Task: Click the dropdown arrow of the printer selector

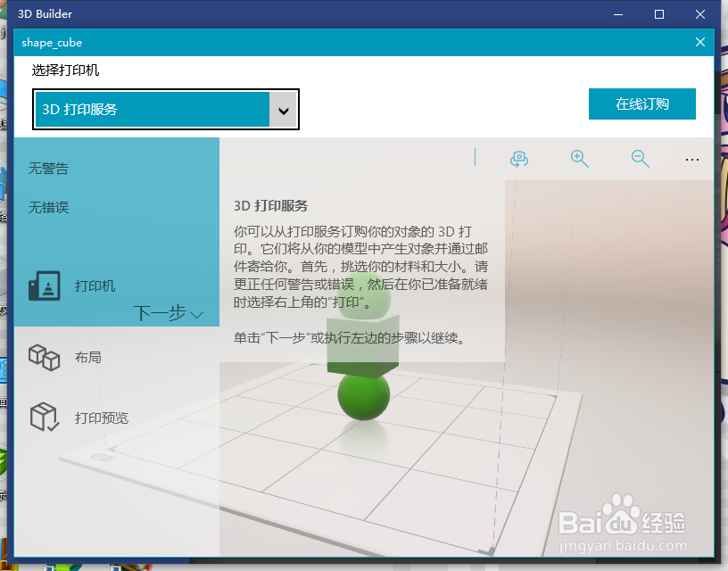Action: click(x=283, y=111)
